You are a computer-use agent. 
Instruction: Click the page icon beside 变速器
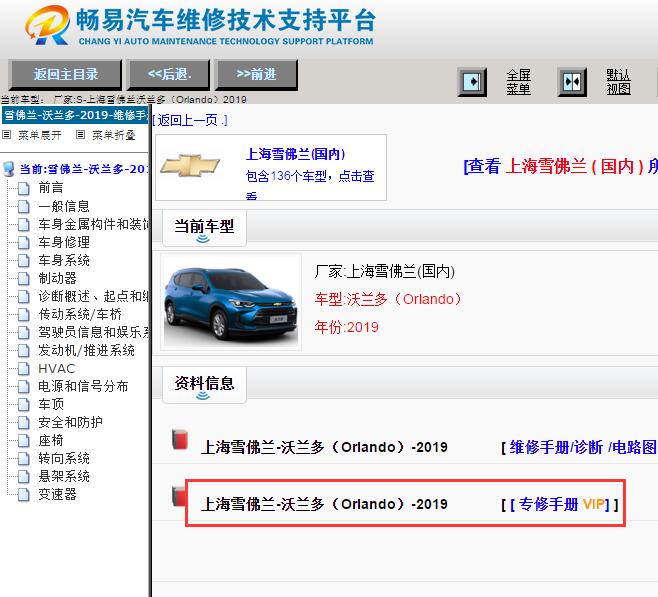(24, 495)
